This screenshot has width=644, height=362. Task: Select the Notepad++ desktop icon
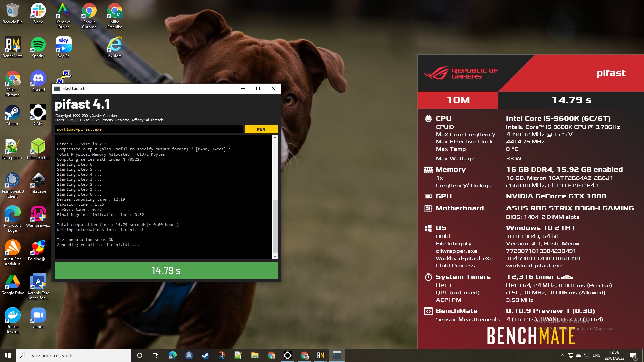click(x=12, y=149)
